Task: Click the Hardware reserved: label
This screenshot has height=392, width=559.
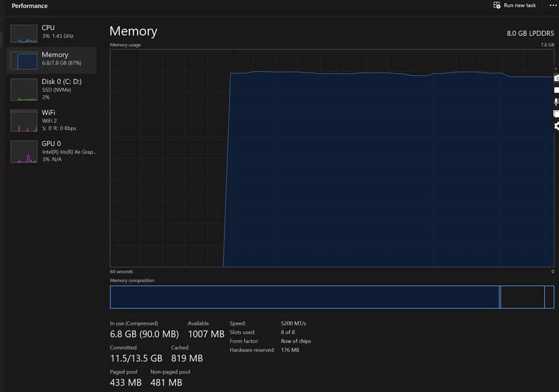Action: (252, 350)
